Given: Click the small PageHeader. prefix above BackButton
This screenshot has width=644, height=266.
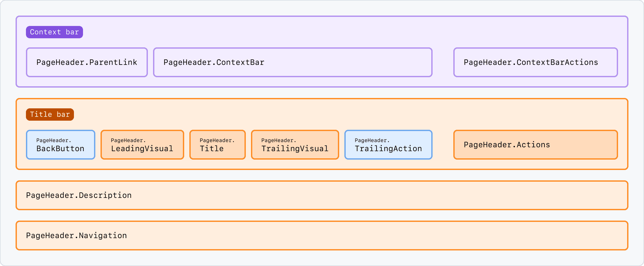Looking at the screenshot, I should point(54,140).
